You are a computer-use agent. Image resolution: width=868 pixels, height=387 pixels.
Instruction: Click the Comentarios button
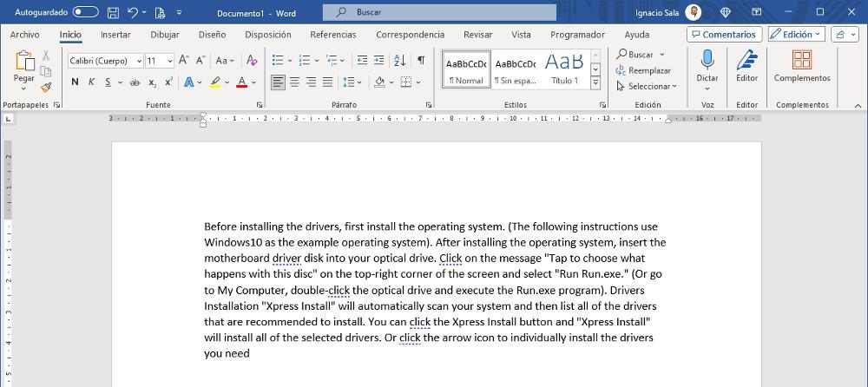click(724, 35)
